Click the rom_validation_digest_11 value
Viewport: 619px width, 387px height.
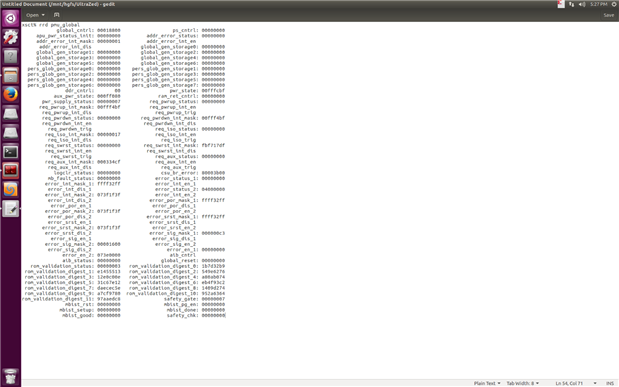pos(109,299)
